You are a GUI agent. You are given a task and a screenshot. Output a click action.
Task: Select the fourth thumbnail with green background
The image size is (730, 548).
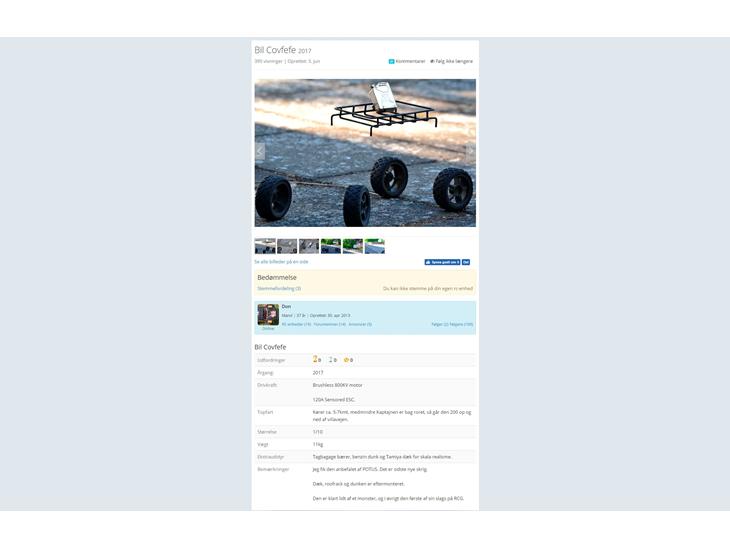click(331, 246)
